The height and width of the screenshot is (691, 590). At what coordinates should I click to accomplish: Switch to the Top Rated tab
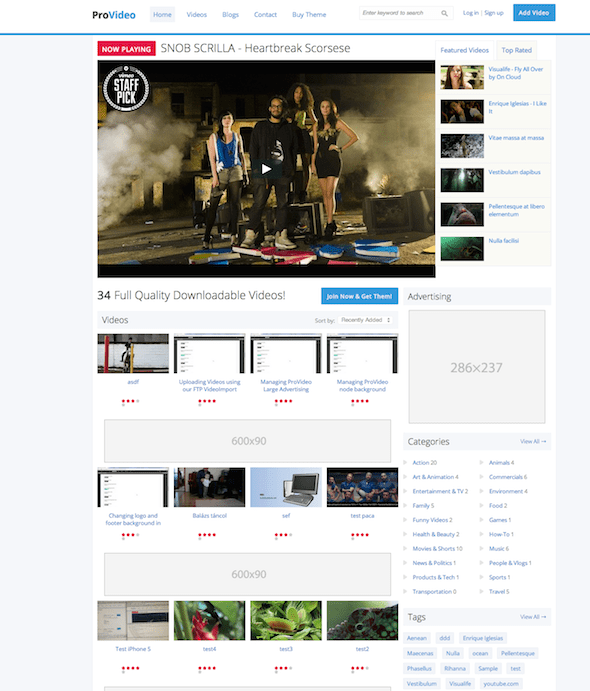click(516, 50)
